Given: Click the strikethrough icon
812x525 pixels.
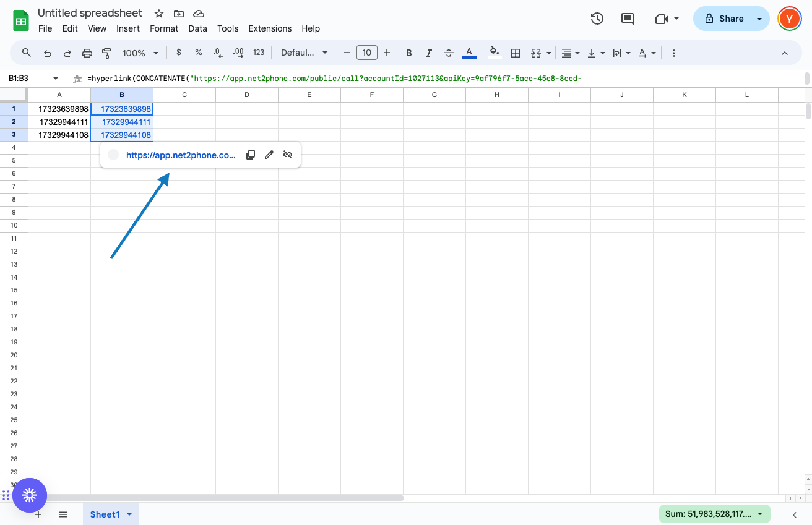Looking at the screenshot, I should coord(449,53).
